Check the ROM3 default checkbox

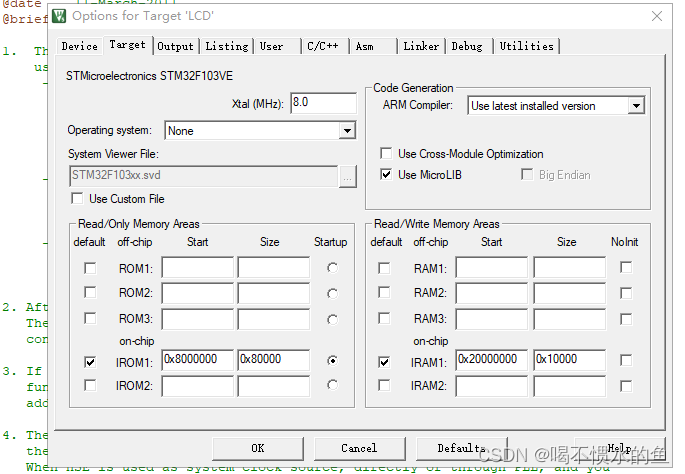(x=90, y=318)
